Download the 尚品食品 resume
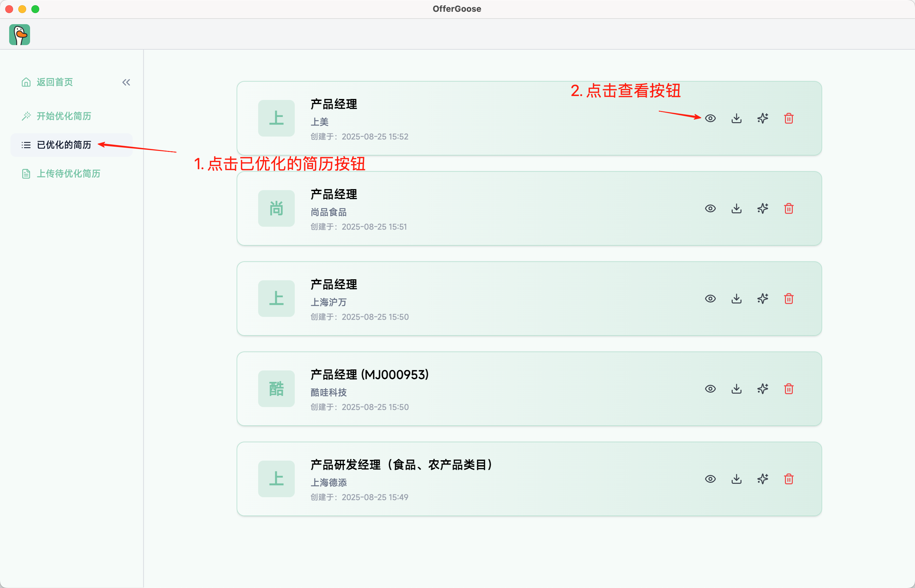The image size is (915, 588). click(x=736, y=208)
